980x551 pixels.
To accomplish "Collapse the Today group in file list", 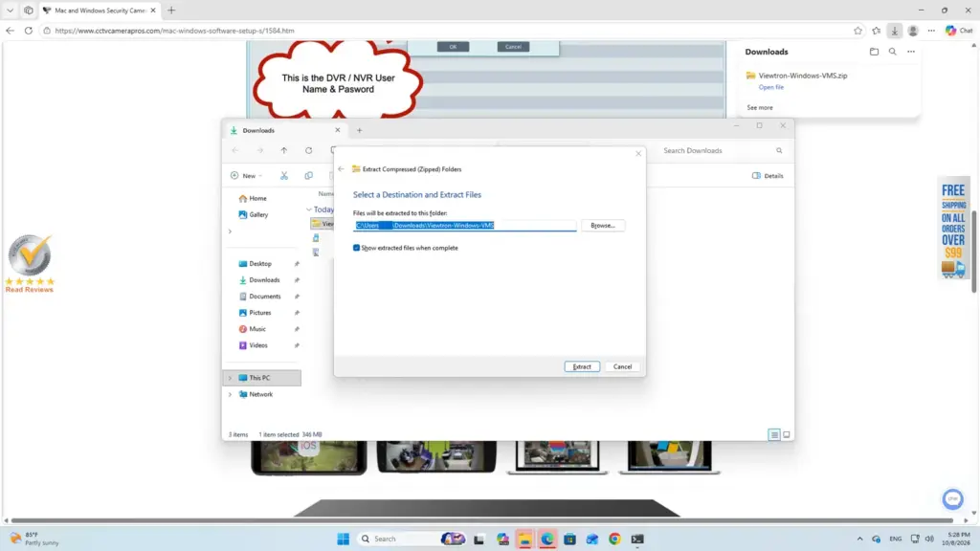I will pyautogui.click(x=309, y=209).
